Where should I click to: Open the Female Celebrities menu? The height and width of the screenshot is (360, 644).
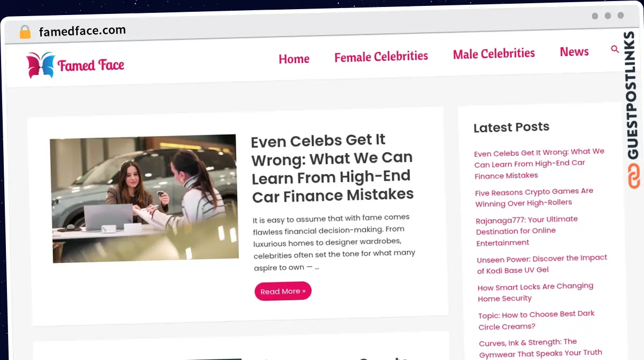(x=381, y=56)
